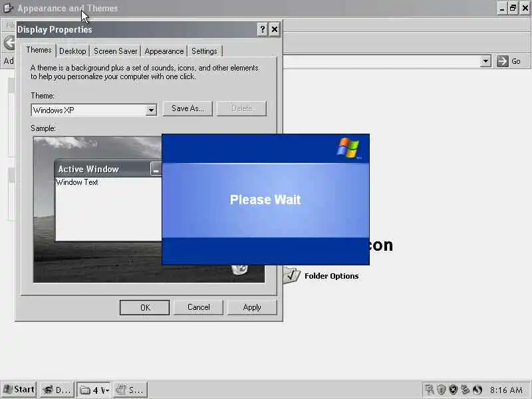Click the Please Wait text
This screenshot has width=532, height=399.
265,200
